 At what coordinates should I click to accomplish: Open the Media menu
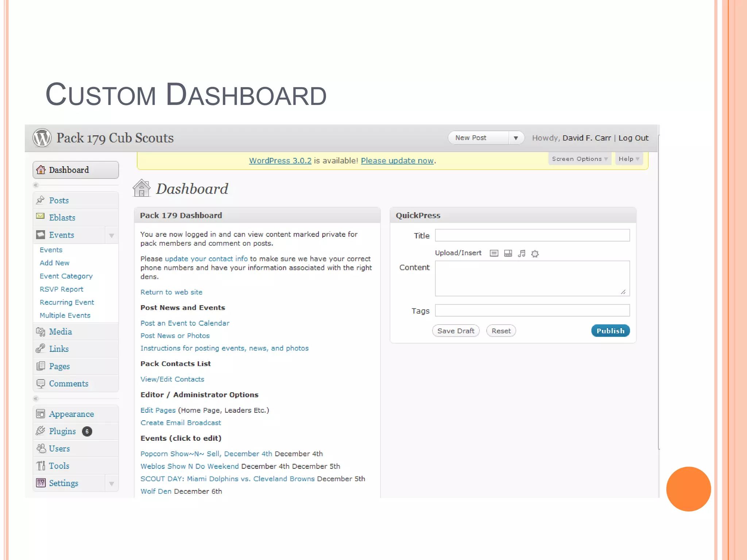[x=76, y=331]
